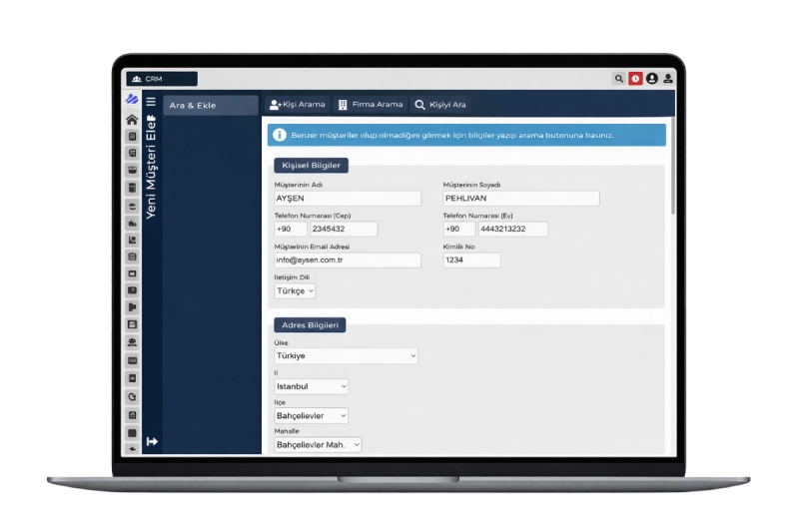Viewport: 799px width, 532px height.
Task: Open the calculator icon in left sidebar
Action: pos(132,188)
